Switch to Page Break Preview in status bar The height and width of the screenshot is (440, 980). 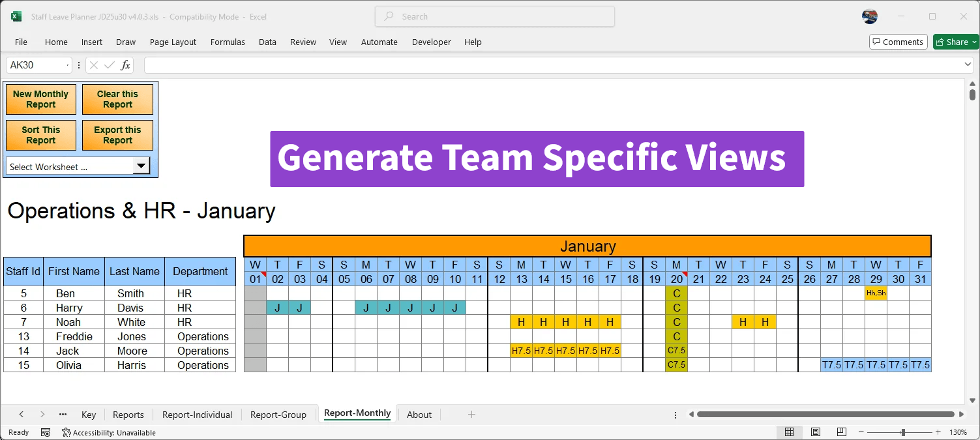[x=841, y=432]
